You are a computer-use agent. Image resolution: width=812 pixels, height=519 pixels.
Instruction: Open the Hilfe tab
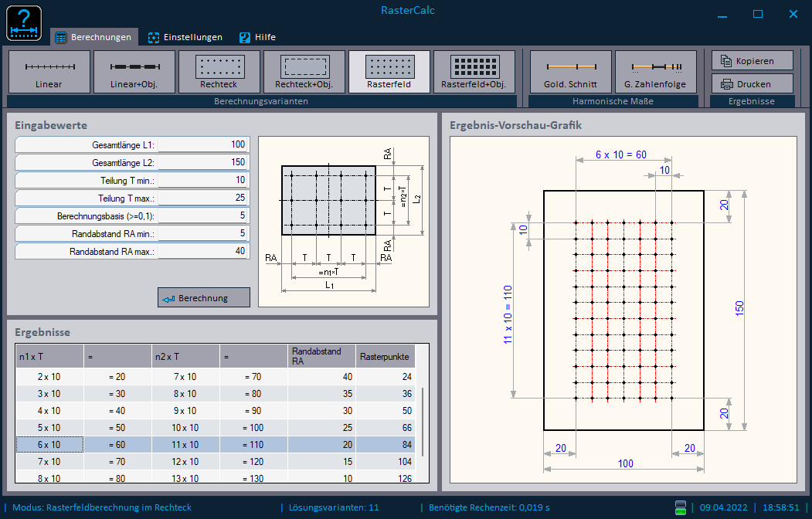257,36
